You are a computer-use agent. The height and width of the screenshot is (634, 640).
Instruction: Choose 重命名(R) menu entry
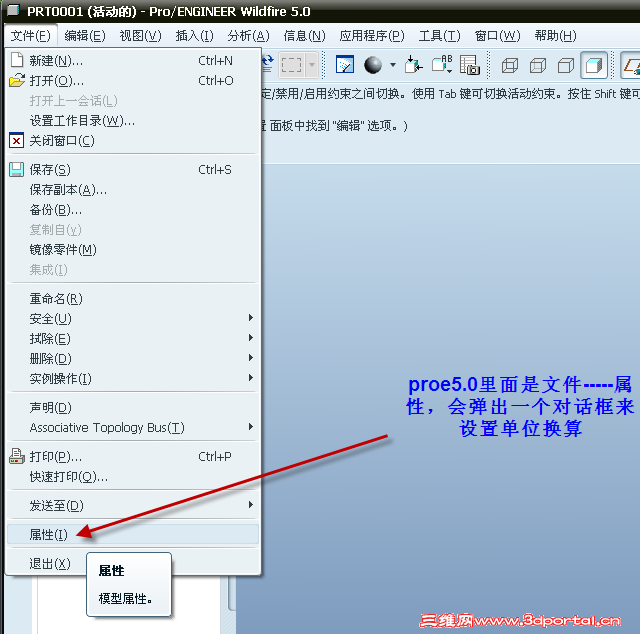pos(133,298)
